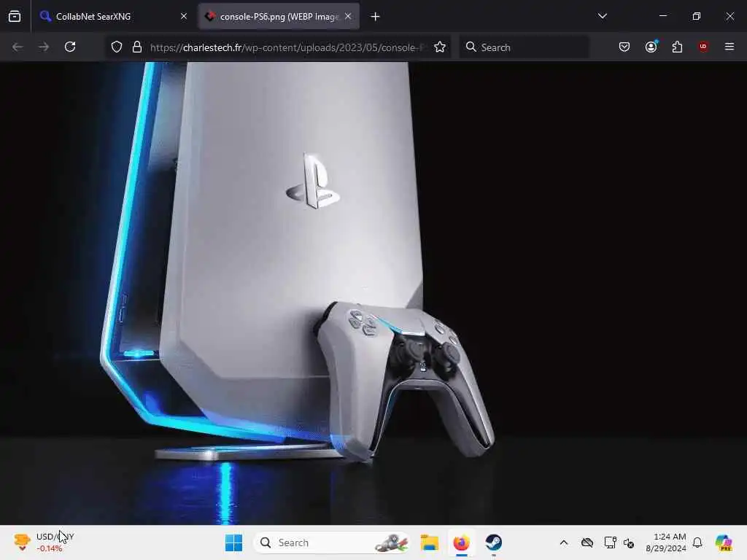The width and height of the screenshot is (747, 560).
Task: Open clock and calendar showing 1:24 AM
Action: 665,542
